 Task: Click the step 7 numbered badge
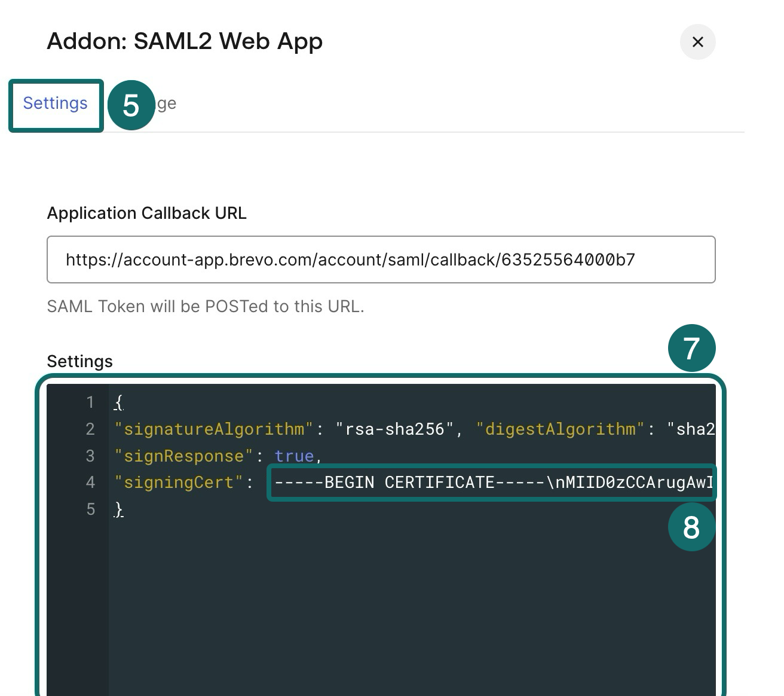[x=691, y=349]
